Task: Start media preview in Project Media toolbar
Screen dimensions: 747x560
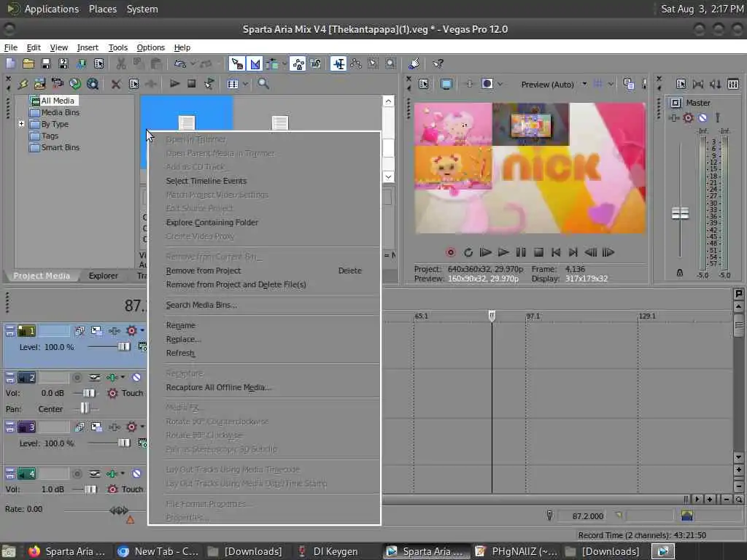Action: (174, 84)
